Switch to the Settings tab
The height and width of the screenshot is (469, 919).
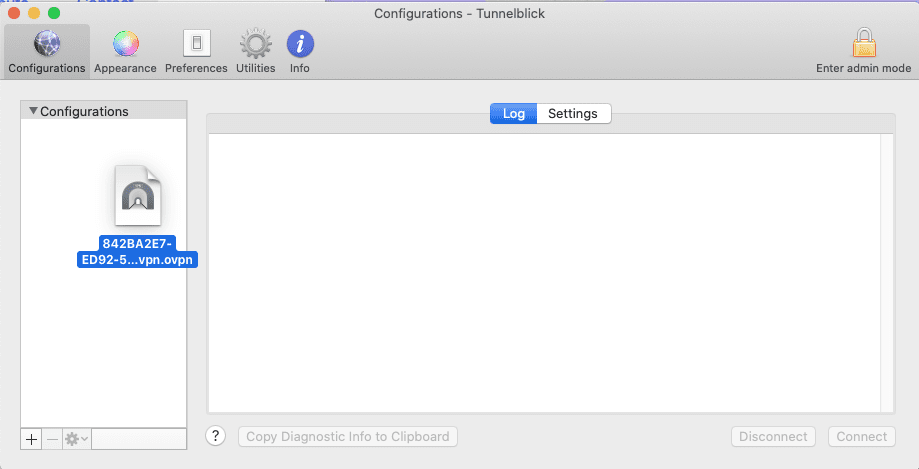[573, 114]
